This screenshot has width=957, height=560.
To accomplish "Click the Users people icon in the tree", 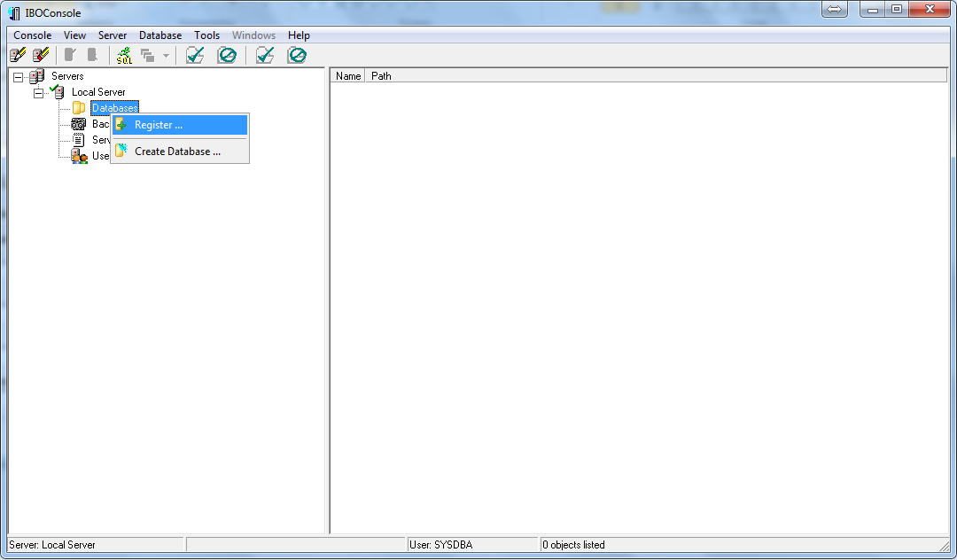I will click(x=79, y=156).
